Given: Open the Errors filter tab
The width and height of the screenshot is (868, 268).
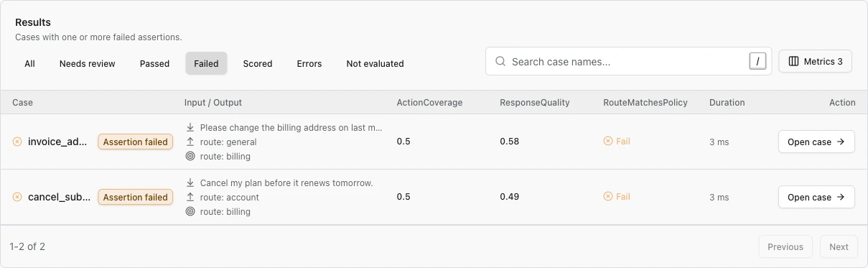Looking at the screenshot, I should click(x=309, y=63).
